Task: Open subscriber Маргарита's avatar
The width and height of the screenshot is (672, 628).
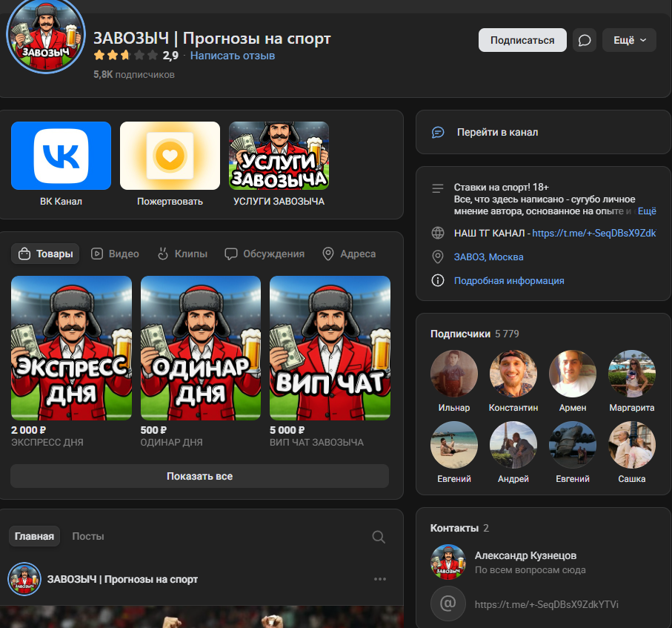Action: click(x=632, y=374)
